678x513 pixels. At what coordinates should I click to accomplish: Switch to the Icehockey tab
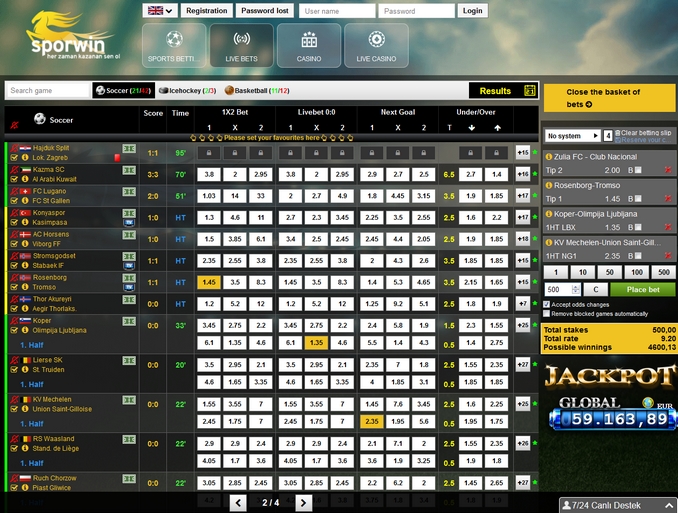[x=188, y=90]
